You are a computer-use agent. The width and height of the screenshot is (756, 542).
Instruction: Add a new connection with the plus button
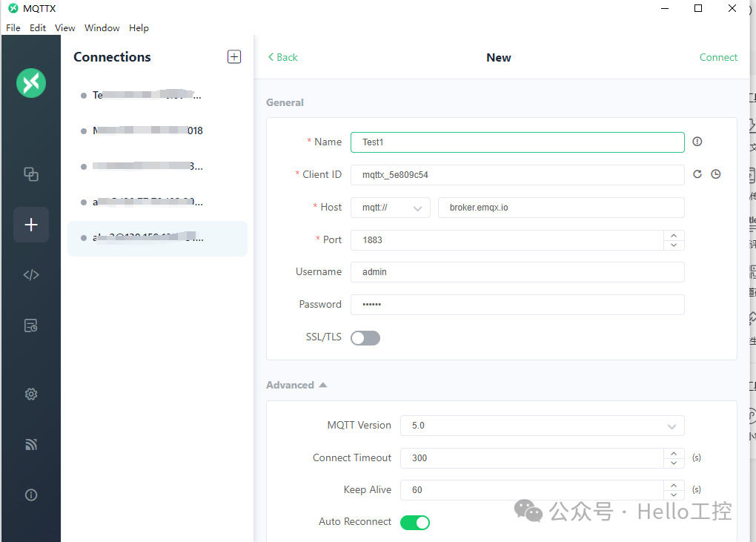tap(233, 56)
